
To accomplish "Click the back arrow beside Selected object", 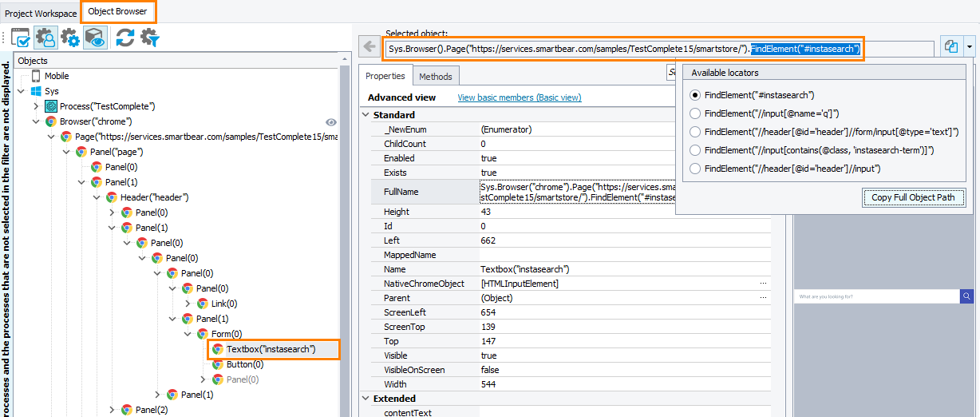I will (x=368, y=46).
